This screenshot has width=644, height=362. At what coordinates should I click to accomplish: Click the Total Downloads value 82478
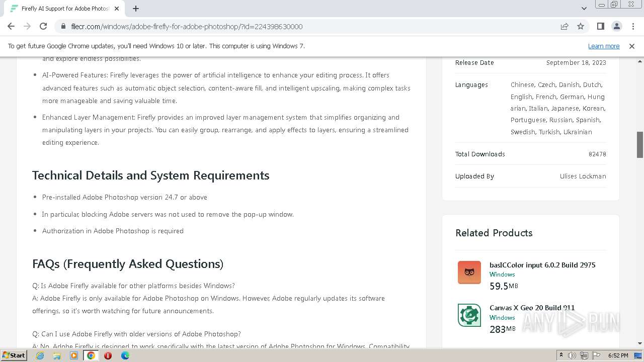(597, 154)
